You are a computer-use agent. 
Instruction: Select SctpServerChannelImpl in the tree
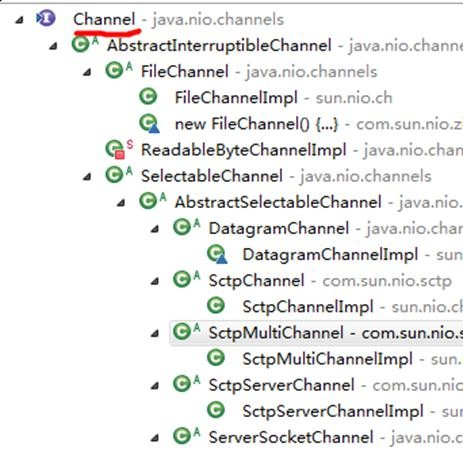tap(333, 411)
